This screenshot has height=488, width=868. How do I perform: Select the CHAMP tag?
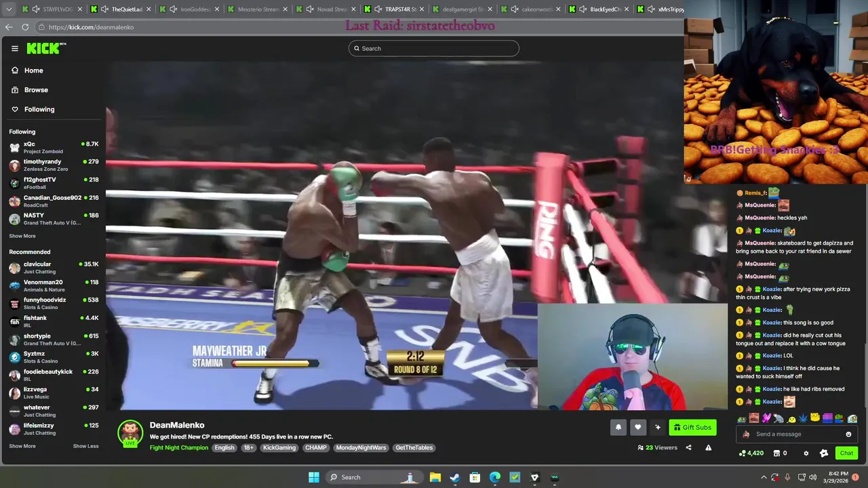pos(315,447)
